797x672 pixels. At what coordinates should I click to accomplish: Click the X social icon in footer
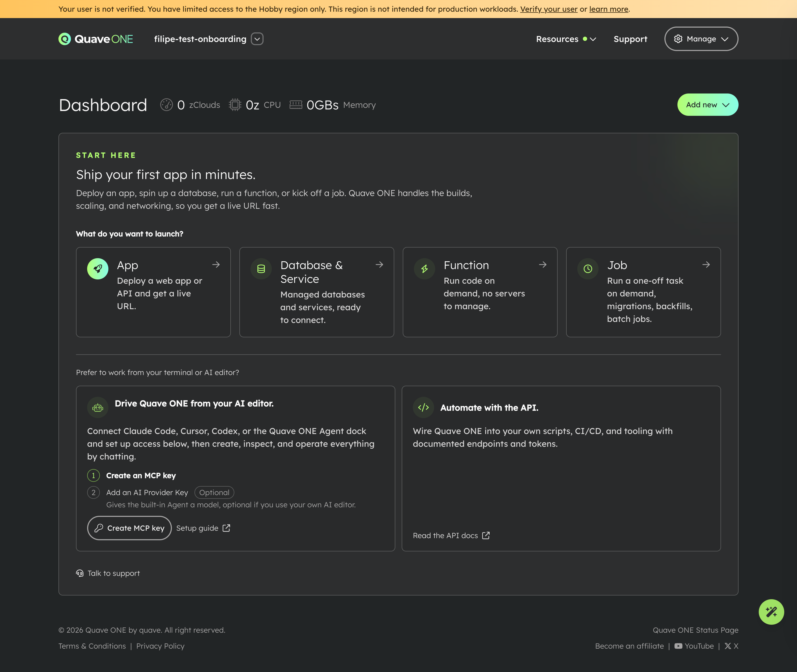coord(728,646)
